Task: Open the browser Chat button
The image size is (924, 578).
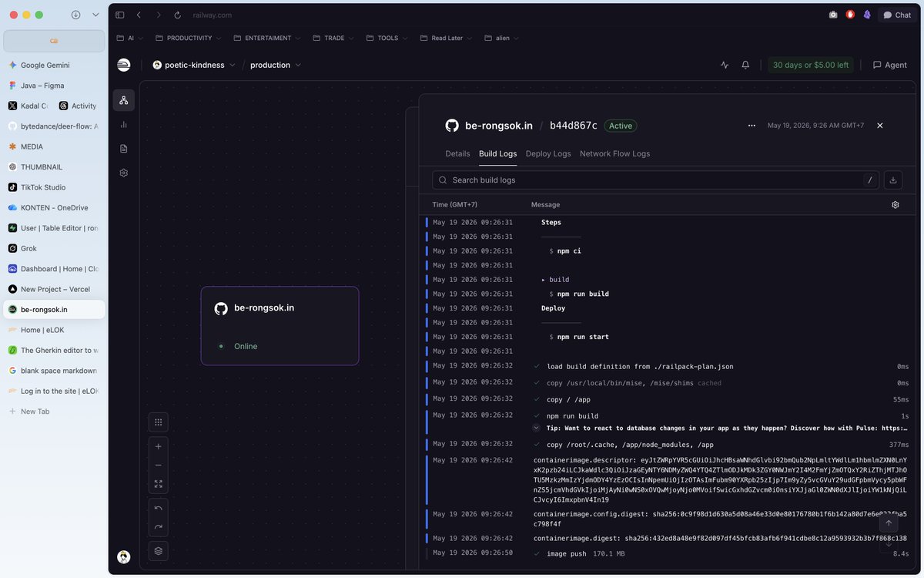Action: click(x=897, y=15)
